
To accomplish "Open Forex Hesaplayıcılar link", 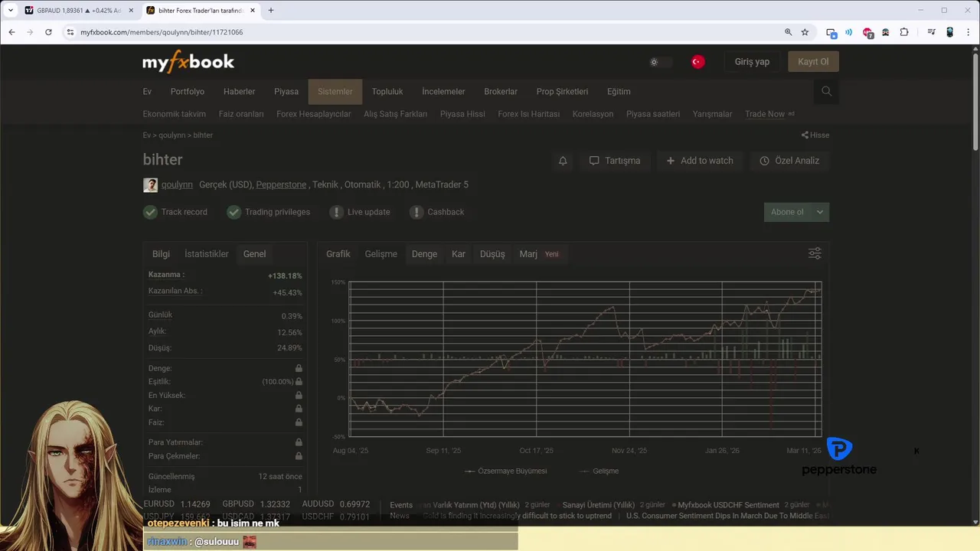I will 314,114.
